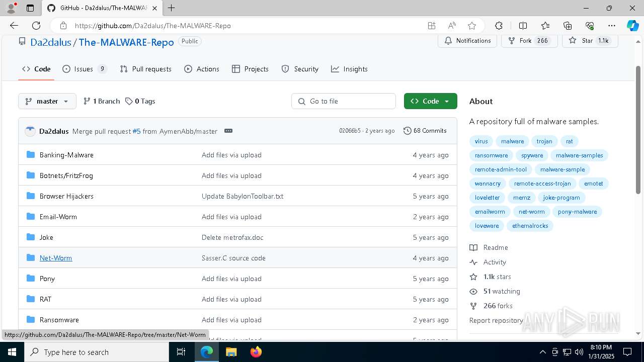The height and width of the screenshot is (362, 644).
Task: Click the profile avatar icon
Action: point(11,8)
